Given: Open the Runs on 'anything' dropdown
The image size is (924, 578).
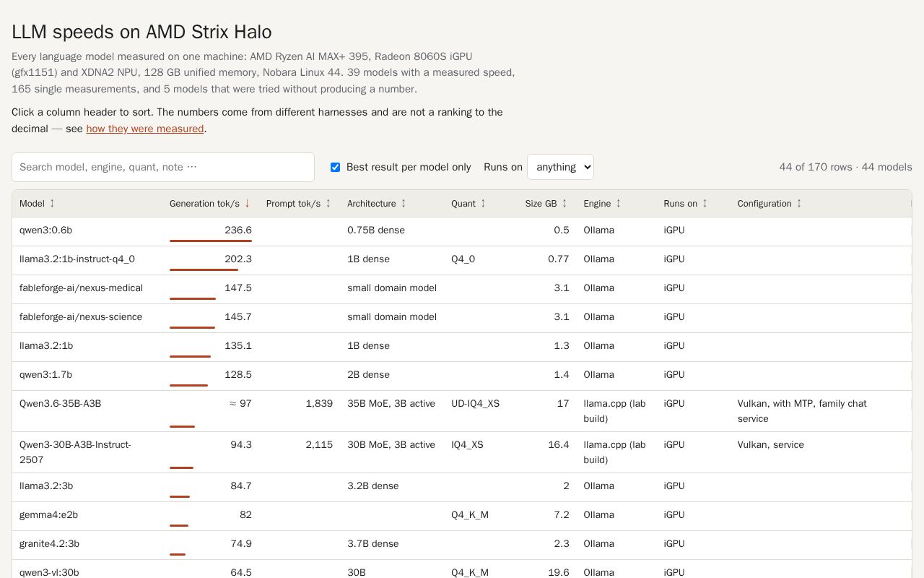Looking at the screenshot, I should [x=560, y=167].
